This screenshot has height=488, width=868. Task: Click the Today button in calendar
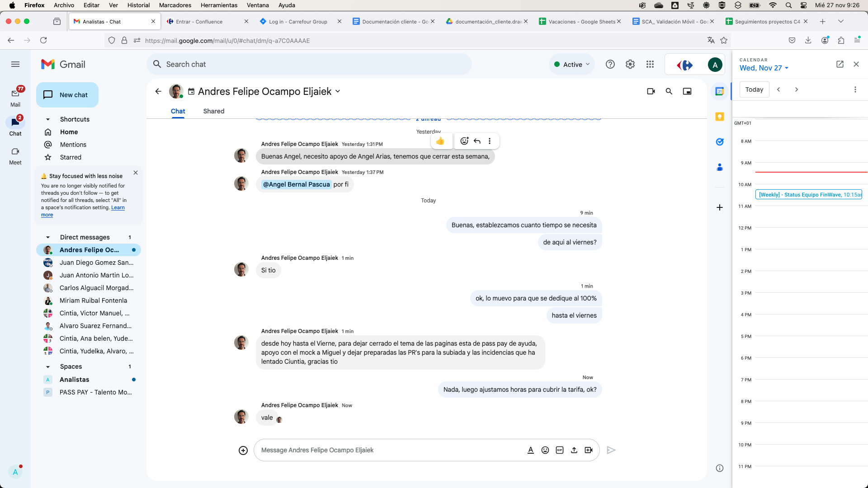(754, 89)
